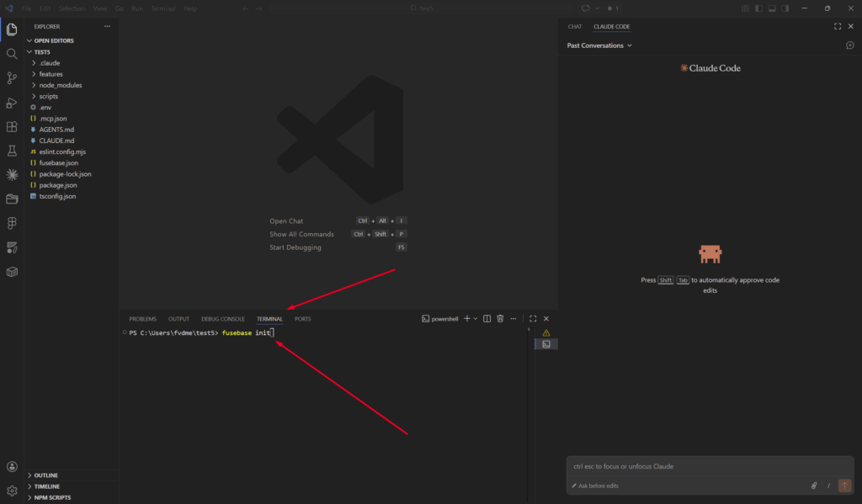862x504 pixels.
Task: Kill terminal with the trash icon
Action: (500, 319)
